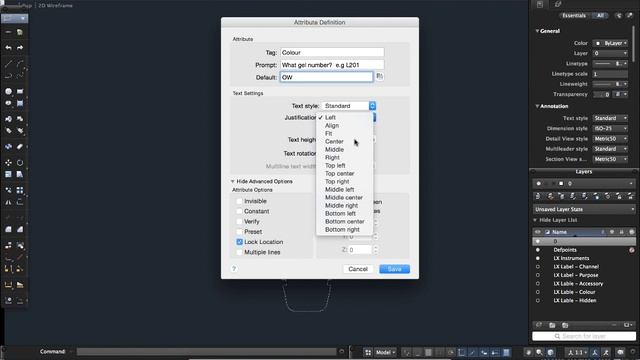640x360 pixels.
Task: Collapse the Hide Layer List expander
Action: click(535, 220)
